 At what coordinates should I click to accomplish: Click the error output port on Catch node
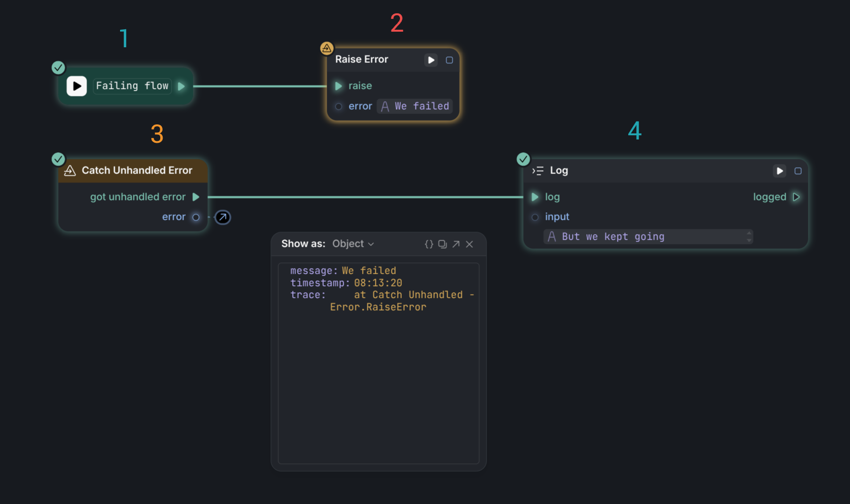196,217
